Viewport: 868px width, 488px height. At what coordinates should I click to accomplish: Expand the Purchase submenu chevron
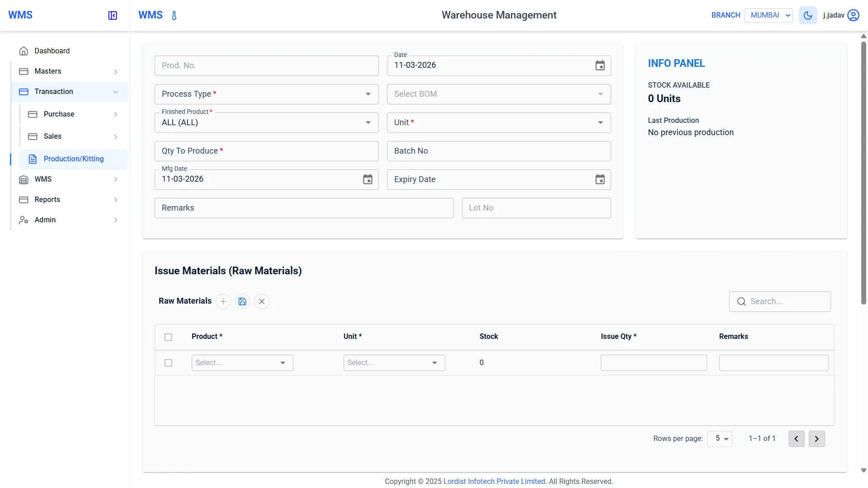[116, 115]
